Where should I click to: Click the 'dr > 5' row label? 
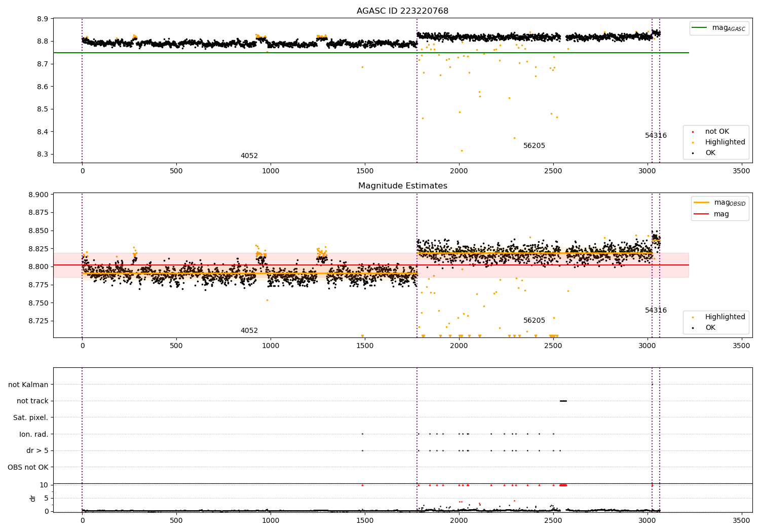[x=37, y=451]
